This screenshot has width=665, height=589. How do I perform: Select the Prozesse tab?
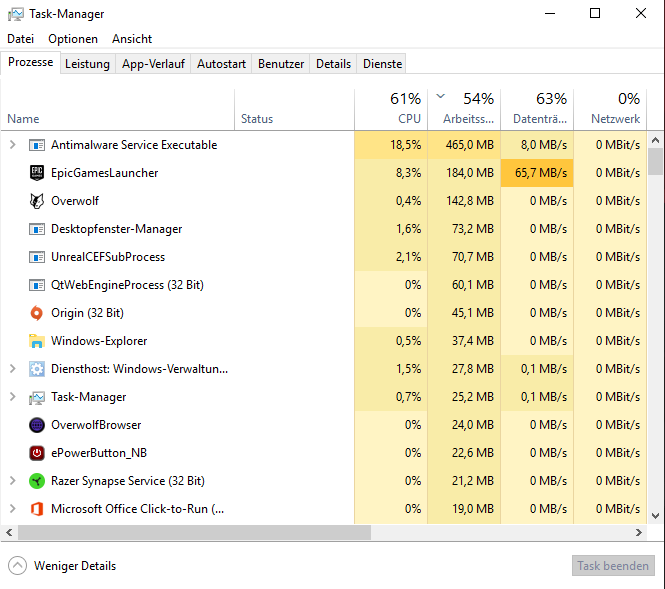[x=31, y=62]
